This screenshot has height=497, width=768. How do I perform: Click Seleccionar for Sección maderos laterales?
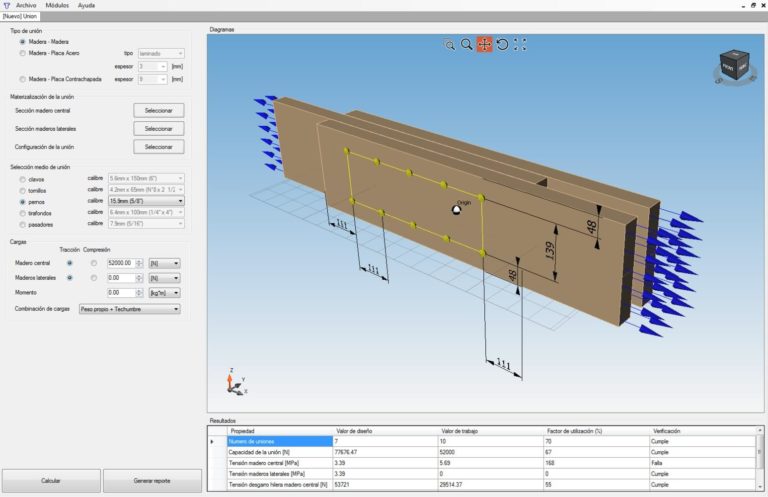click(x=159, y=129)
